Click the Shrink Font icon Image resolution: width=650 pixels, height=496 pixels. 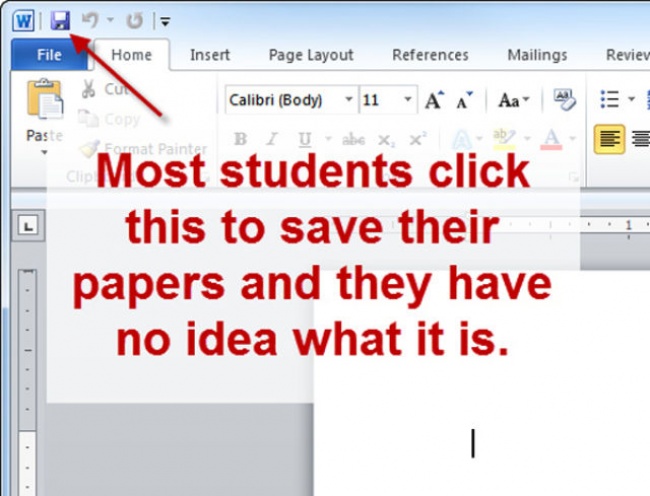[x=463, y=100]
